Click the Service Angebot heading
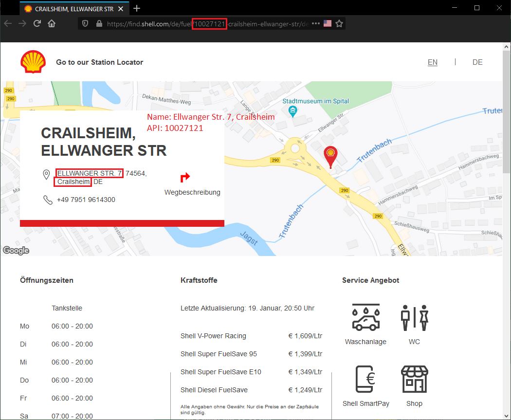Viewport: 511px width, 420px height. (x=370, y=280)
